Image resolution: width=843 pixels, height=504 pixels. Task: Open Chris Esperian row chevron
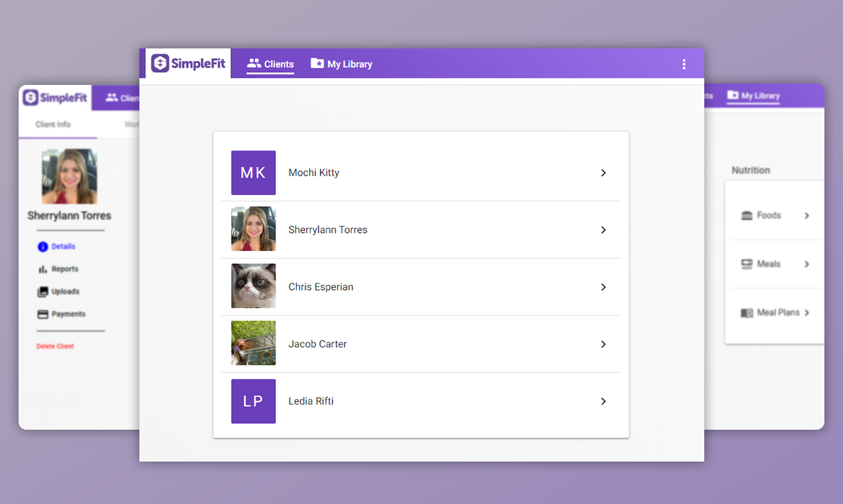point(603,287)
